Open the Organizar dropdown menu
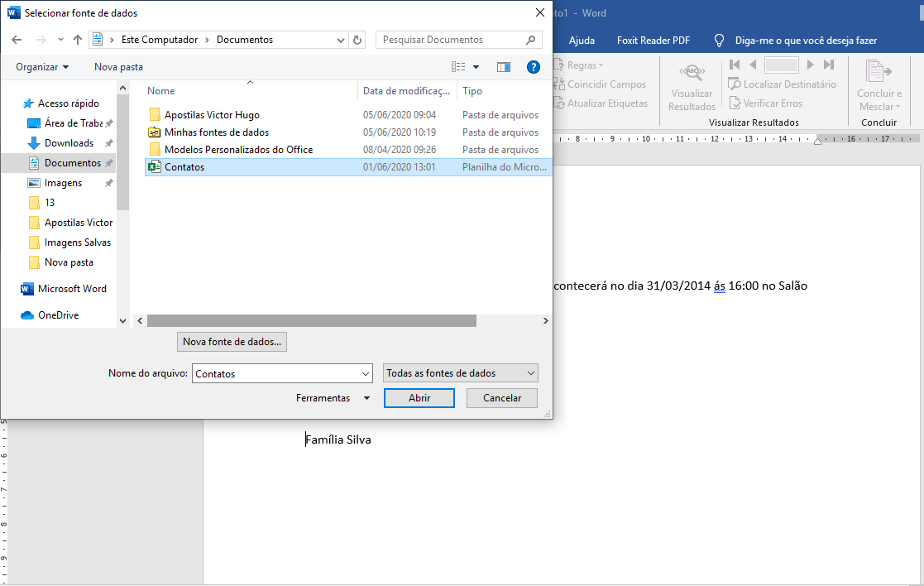Viewport: 924px width, 586px height. [42, 67]
